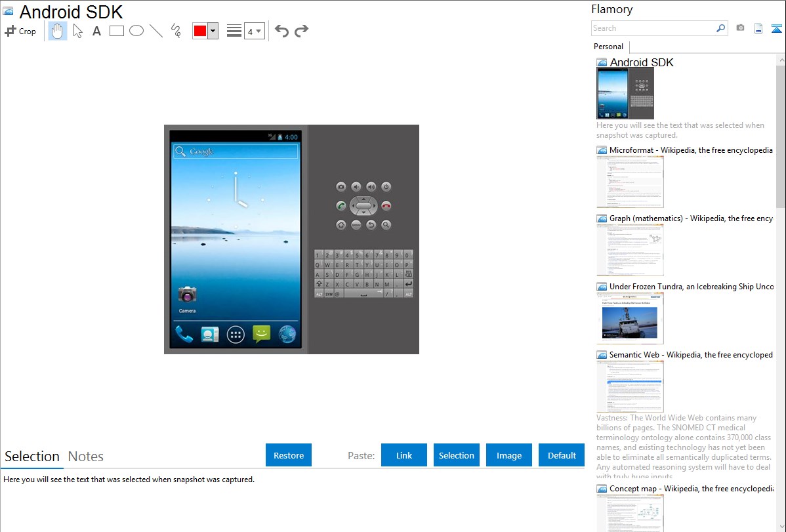Select the freehand squiggle tool
This screenshot has width=786, height=532.
coord(176,31)
